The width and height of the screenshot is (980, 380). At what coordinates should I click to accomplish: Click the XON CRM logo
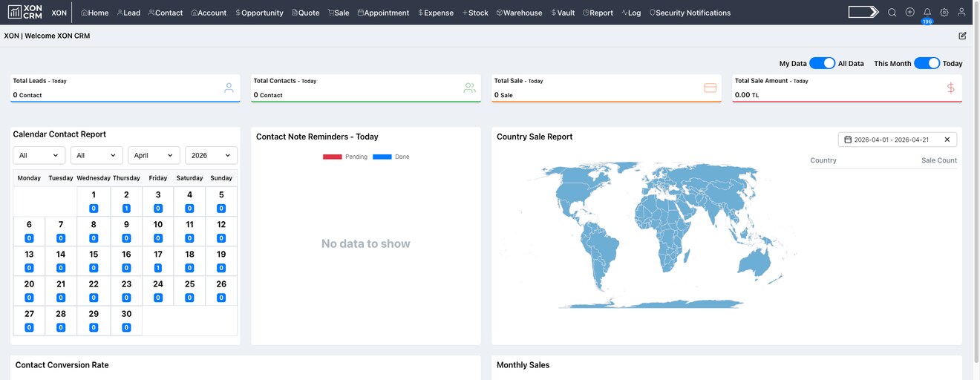tap(24, 13)
